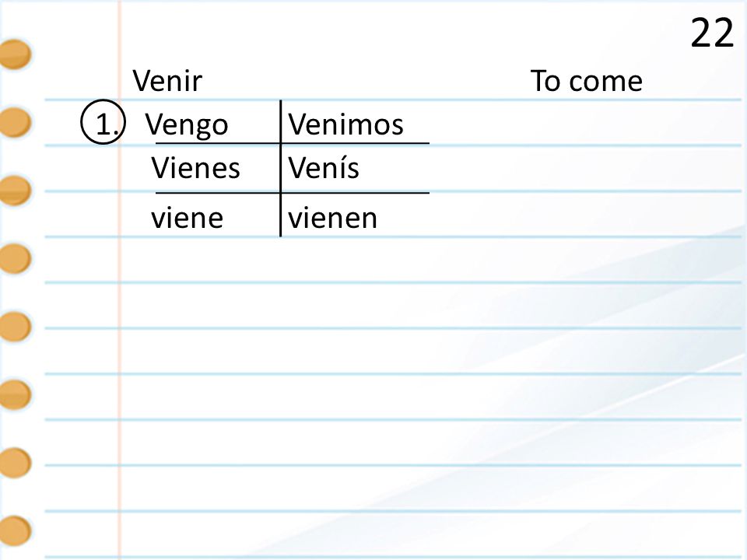This screenshot has height=560, width=747.
Task: Click the slide number 22
Action: pos(712,33)
